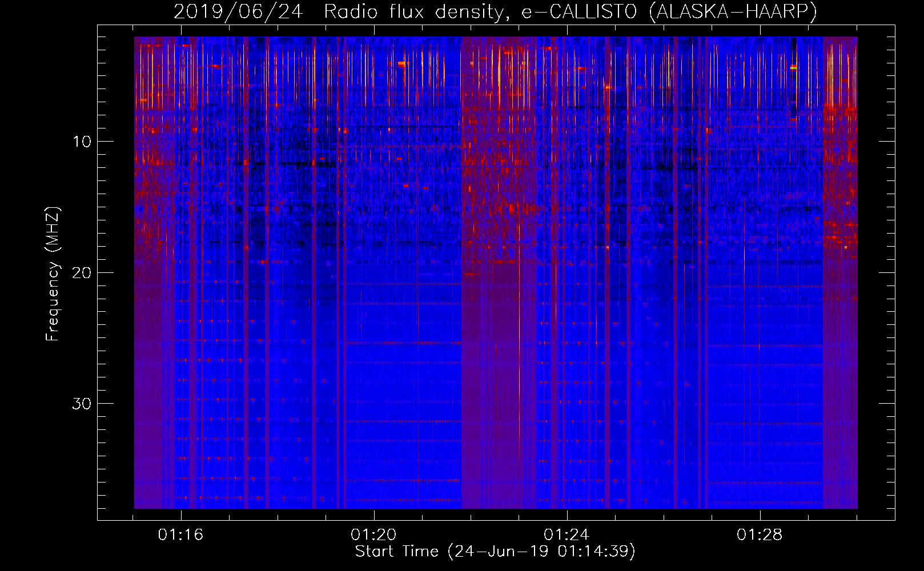The height and width of the screenshot is (571, 924).
Task: Click the plot title containing 2019/06/24
Action: [x=495, y=11]
